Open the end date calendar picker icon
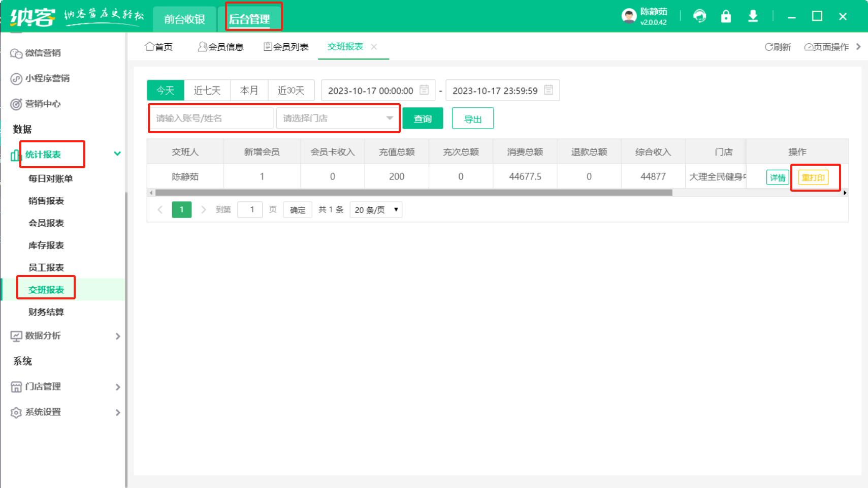868x488 pixels. (549, 90)
